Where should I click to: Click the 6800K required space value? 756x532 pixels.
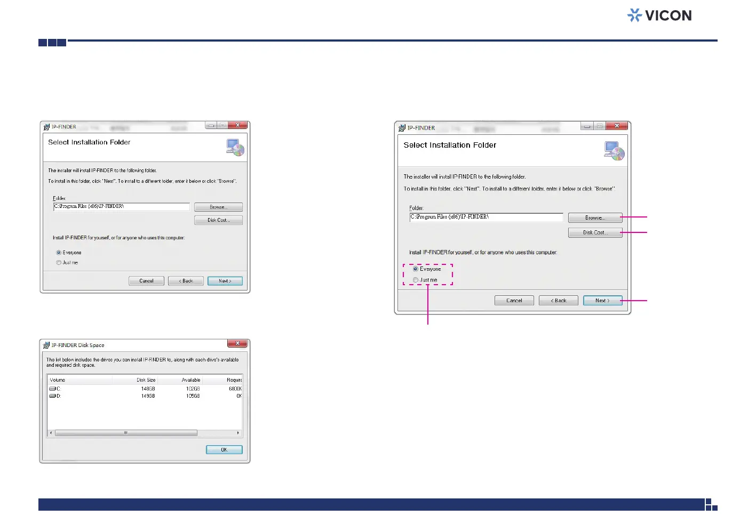(x=235, y=389)
